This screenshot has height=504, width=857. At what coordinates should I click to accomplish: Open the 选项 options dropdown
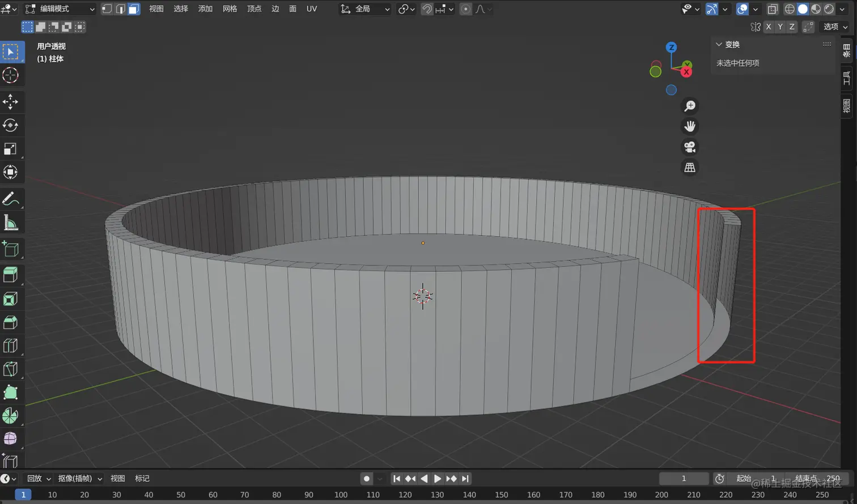(835, 27)
